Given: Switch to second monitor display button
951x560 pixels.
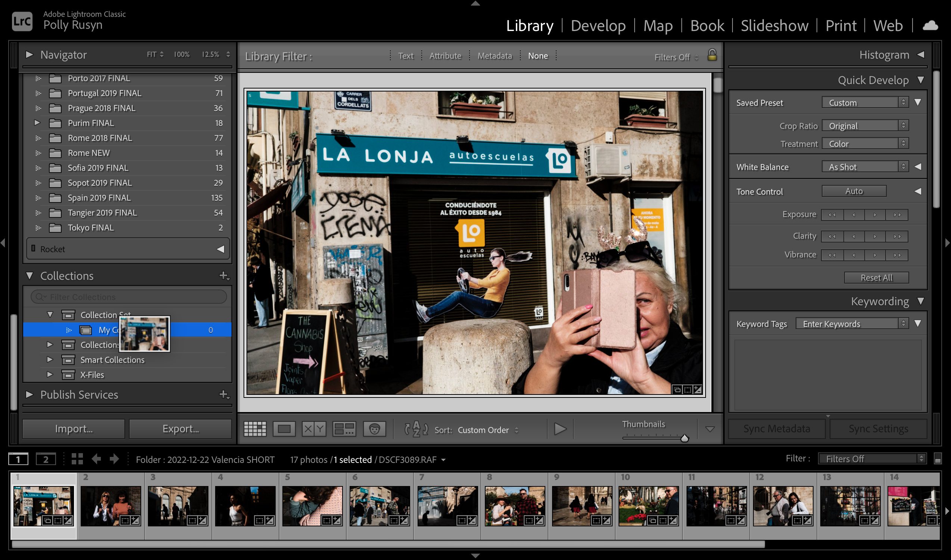Looking at the screenshot, I should 45,459.
